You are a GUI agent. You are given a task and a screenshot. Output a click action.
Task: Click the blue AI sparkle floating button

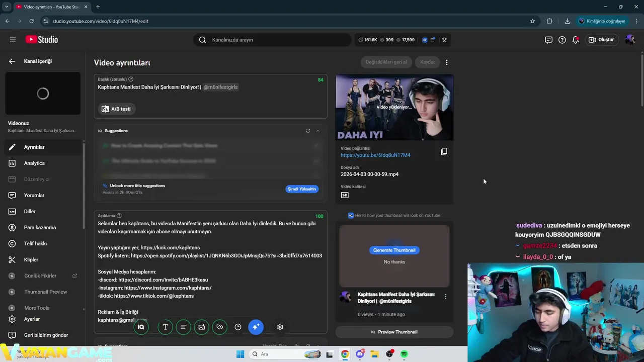[256, 327]
